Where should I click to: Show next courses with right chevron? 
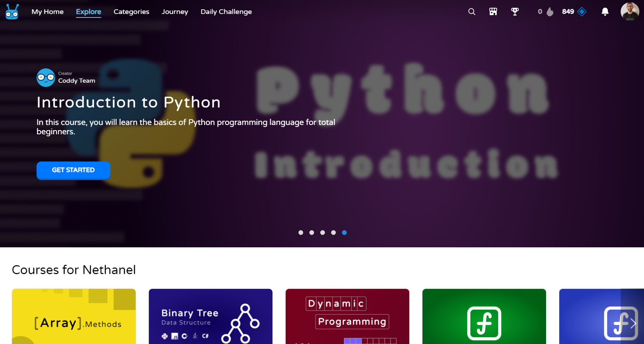click(633, 323)
